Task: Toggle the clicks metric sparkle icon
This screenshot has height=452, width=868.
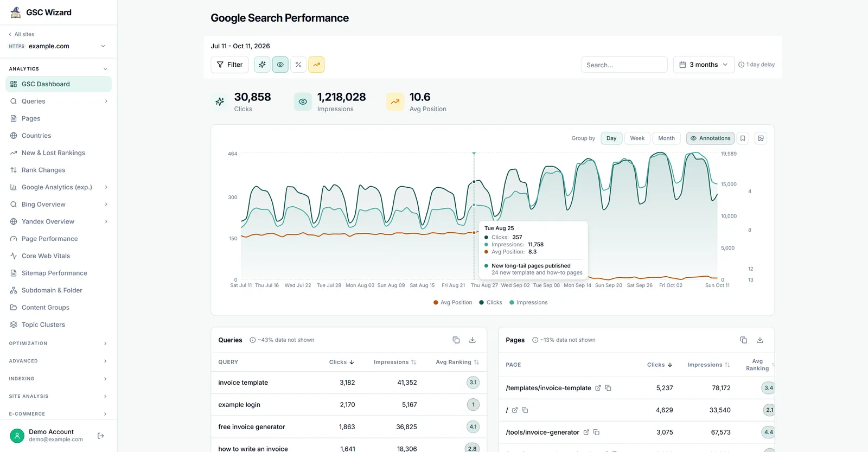Action: click(x=262, y=65)
